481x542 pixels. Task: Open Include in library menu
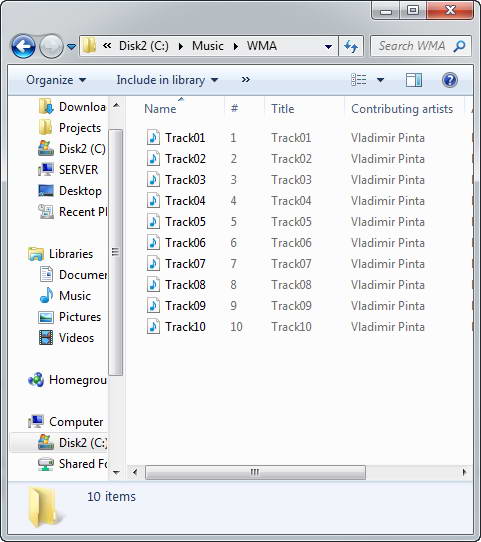[x=167, y=80]
